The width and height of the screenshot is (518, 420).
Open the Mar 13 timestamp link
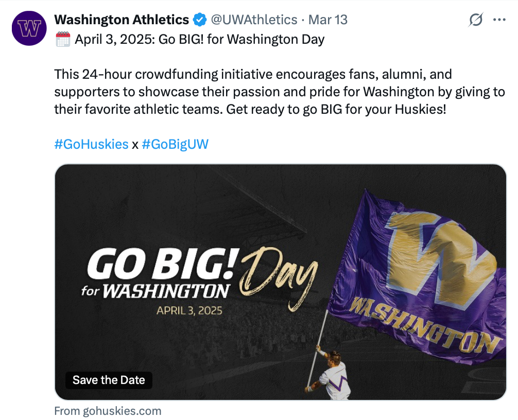(x=327, y=20)
